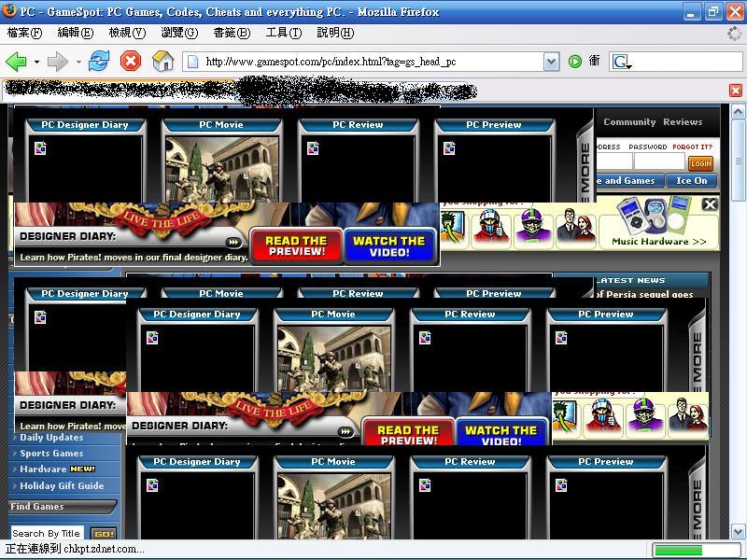The image size is (747, 560).
Task: Click the green page loading progress bar
Action: (696, 550)
